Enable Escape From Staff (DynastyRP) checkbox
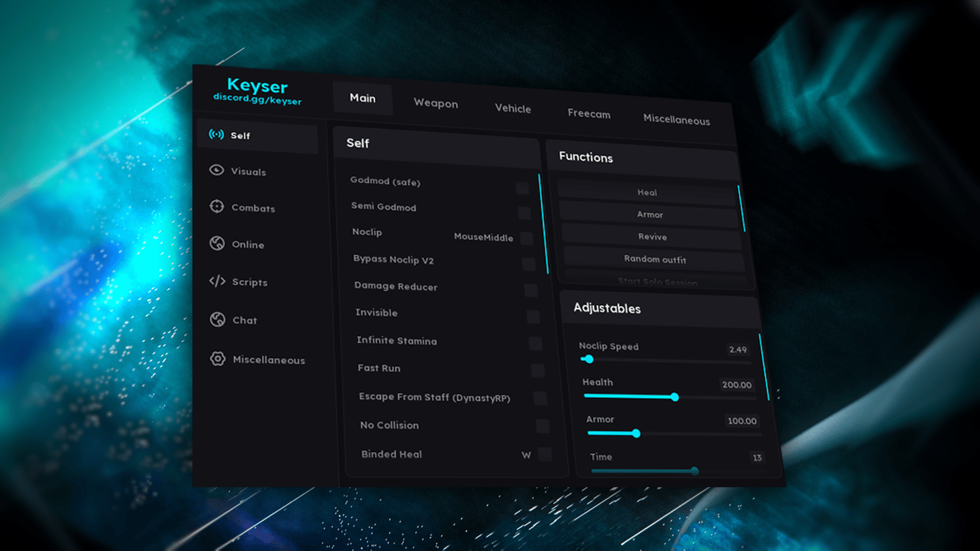Screen dimensions: 980x551 click(x=540, y=398)
